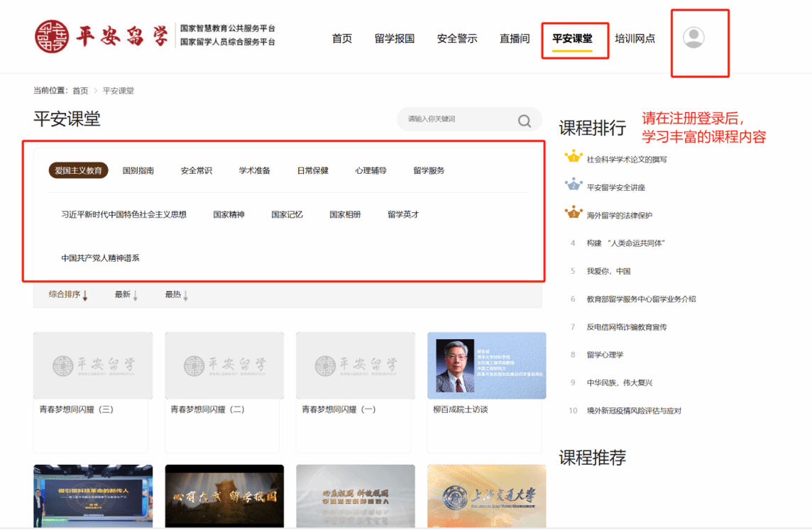Choose the 心理辅导 category filter
Viewport: 812px width, 530px height.
click(x=371, y=170)
